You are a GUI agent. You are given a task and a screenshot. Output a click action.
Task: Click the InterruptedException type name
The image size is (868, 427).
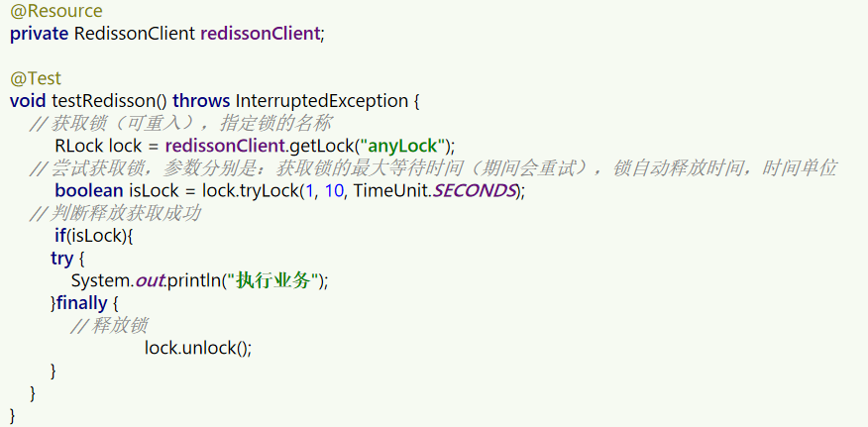(x=322, y=101)
